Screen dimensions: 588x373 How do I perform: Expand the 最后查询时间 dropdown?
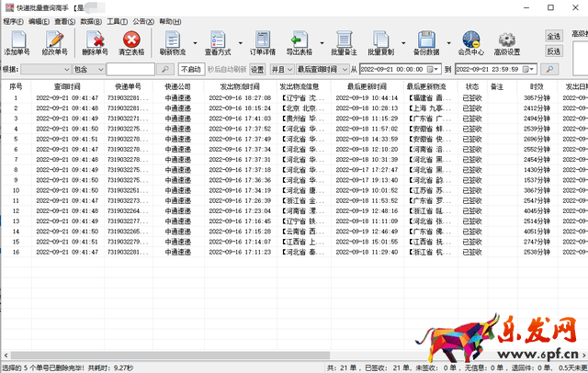point(345,69)
